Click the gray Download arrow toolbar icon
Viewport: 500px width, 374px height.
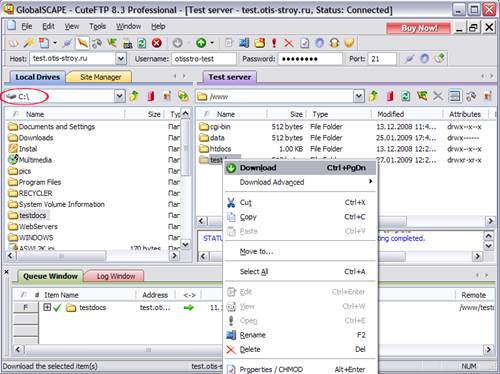[177, 43]
